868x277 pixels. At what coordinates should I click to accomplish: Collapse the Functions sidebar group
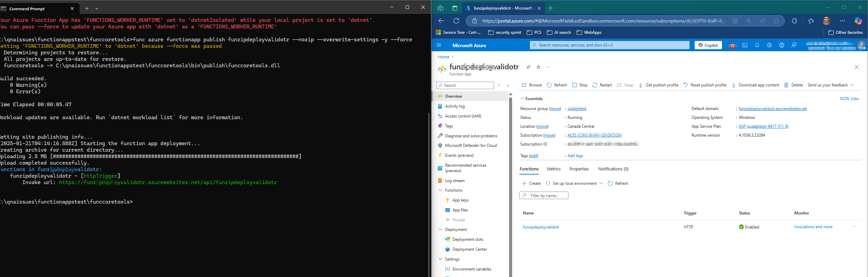click(440, 190)
